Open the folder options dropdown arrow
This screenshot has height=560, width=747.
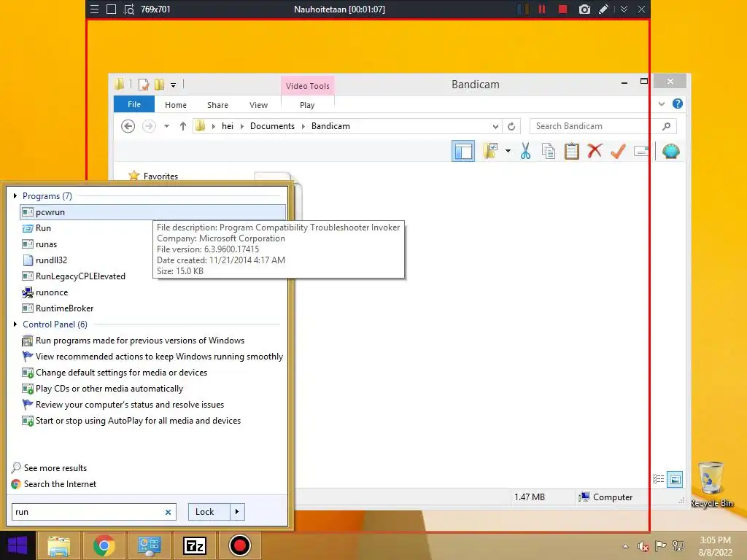pyautogui.click(x=508, y=152)
